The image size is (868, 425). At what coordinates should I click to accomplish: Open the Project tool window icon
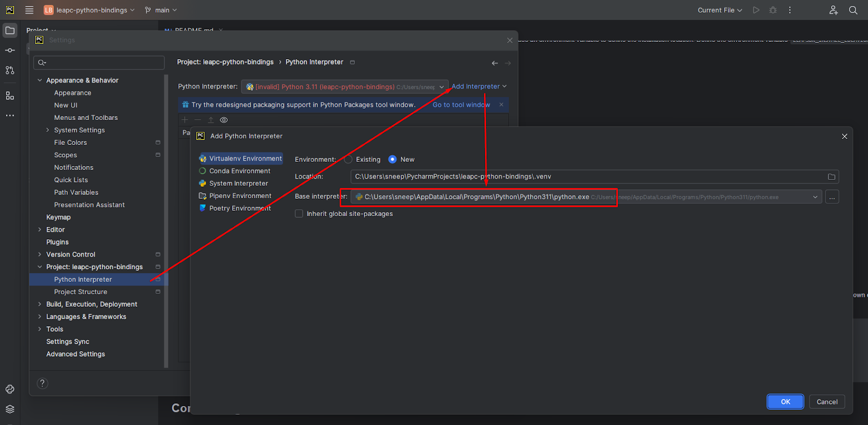[10, 30]
